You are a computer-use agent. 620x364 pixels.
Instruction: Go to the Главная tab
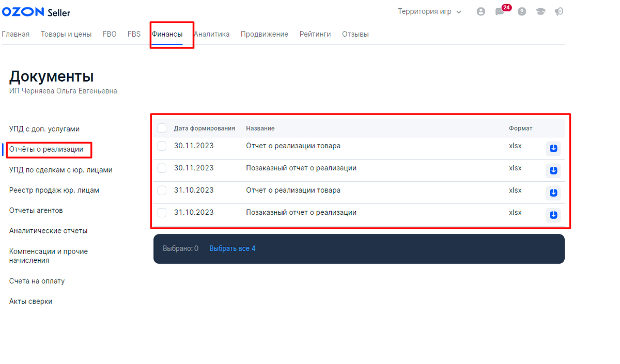[x=16, y=34]
